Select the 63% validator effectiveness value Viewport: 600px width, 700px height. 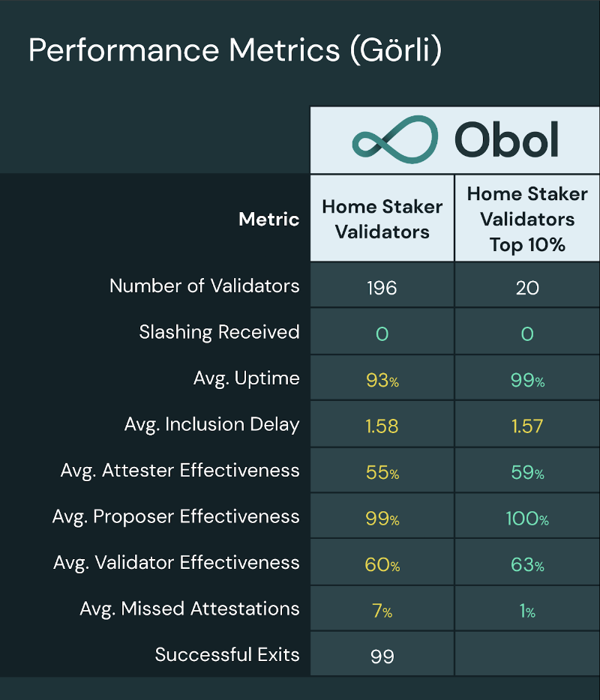point(527,565)
